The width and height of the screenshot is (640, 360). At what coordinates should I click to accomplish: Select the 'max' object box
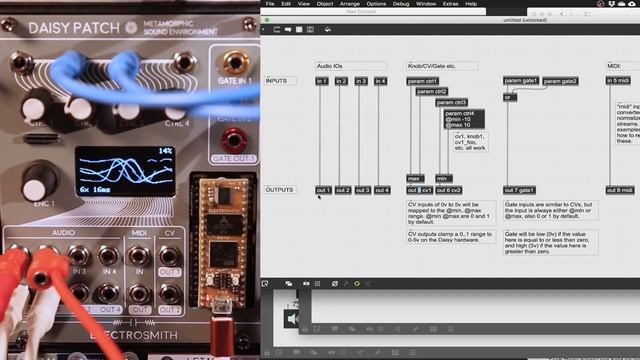(x=416, y=178)
